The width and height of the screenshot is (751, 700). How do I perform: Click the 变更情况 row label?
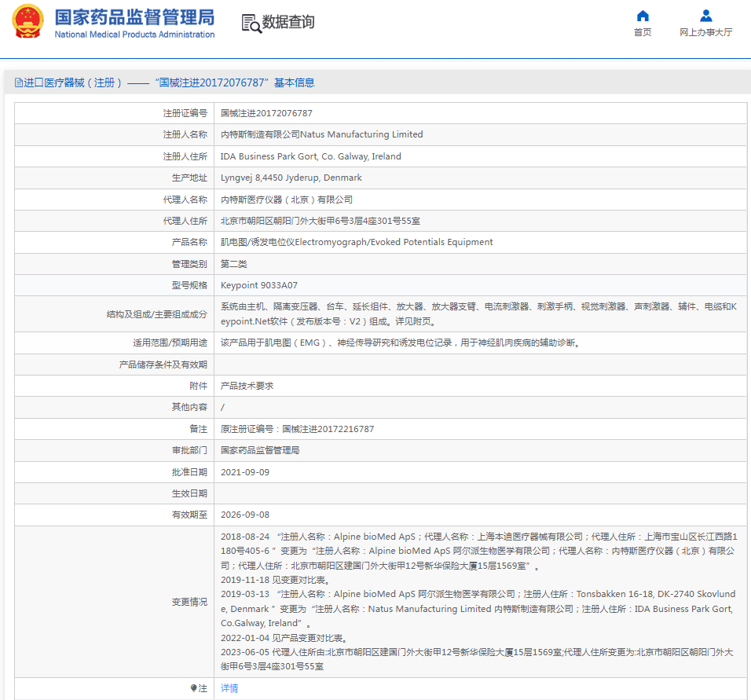189,602
